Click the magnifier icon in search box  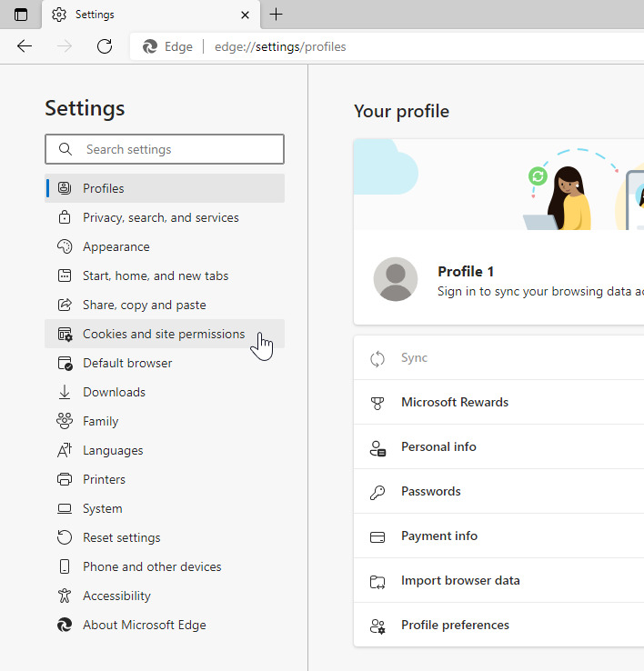click(65, 149)
